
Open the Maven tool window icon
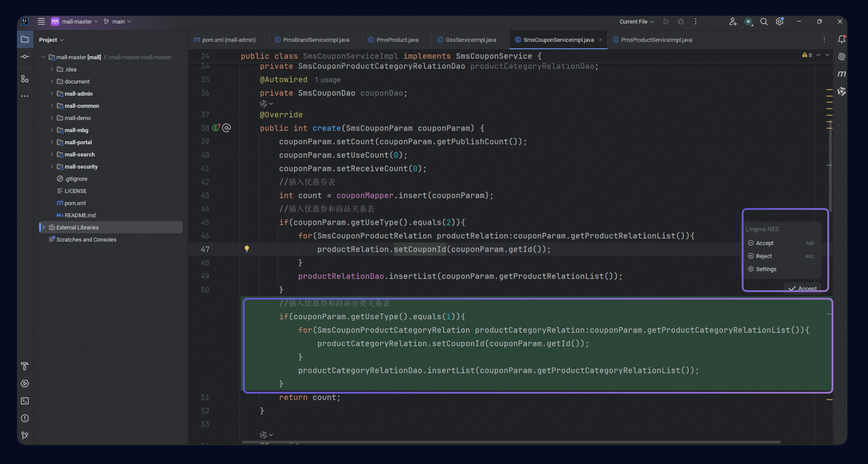coord(841,74)
